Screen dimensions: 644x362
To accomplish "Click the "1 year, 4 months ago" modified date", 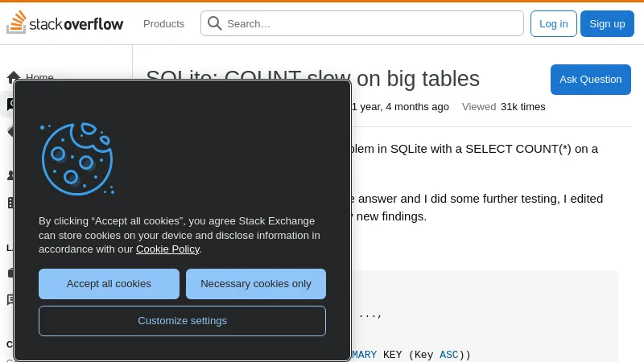I will click(x=400, y=107).
